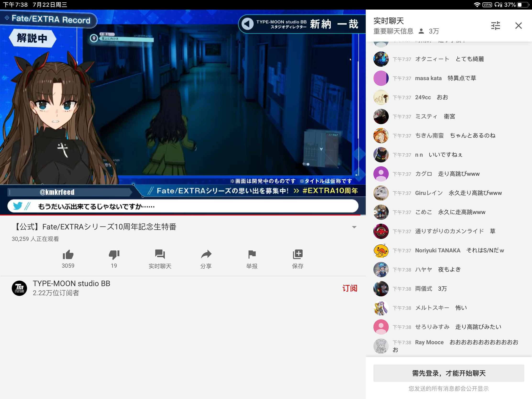
Task: Open ちきん南蛮 user avatar
Action: (381, 136)
